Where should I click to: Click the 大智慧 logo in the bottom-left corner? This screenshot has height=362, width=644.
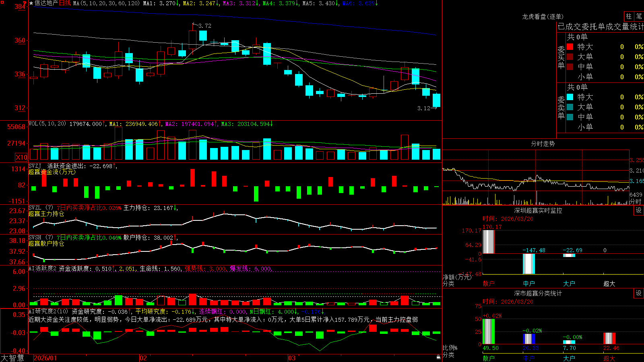pyautogui.click(x=12, y=358)
